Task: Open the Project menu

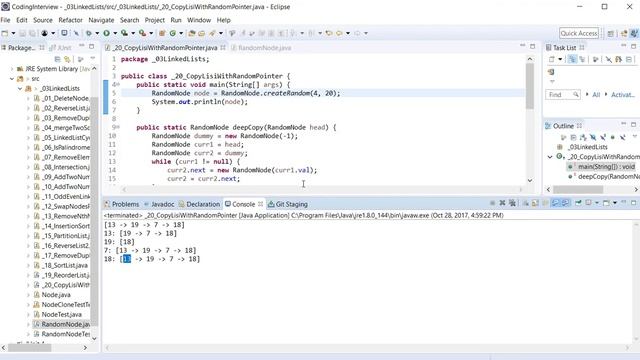Action: [155, 20]
